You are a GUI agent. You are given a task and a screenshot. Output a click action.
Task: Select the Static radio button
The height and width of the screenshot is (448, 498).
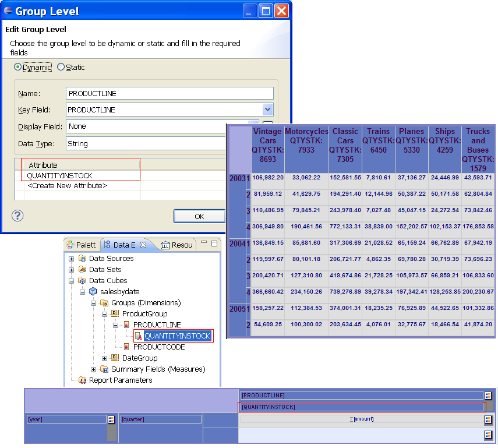(61, 67)
